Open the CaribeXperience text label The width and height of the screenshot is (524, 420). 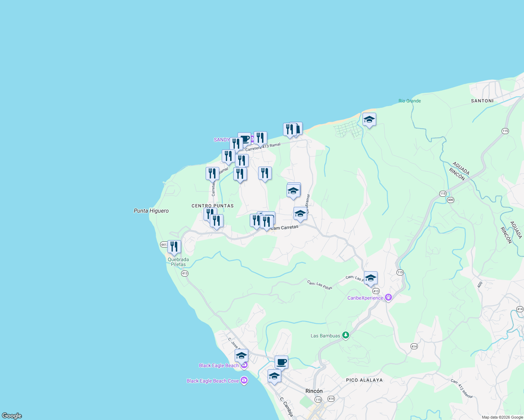pos(365,298)
